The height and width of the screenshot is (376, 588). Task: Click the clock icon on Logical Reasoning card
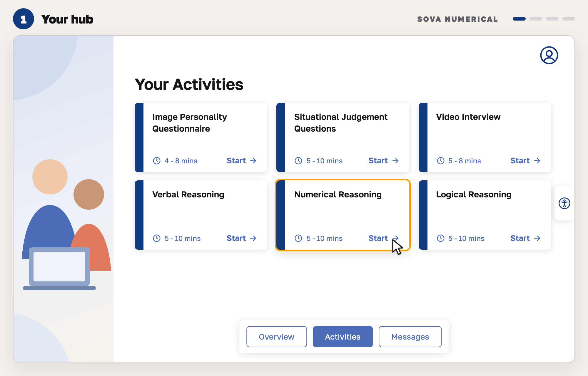coord(440,238)
